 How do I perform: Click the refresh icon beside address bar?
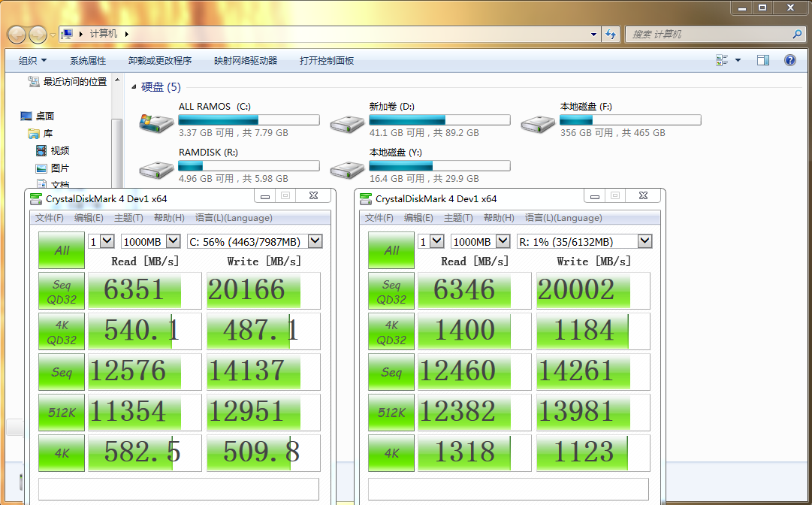coord(611,34)
